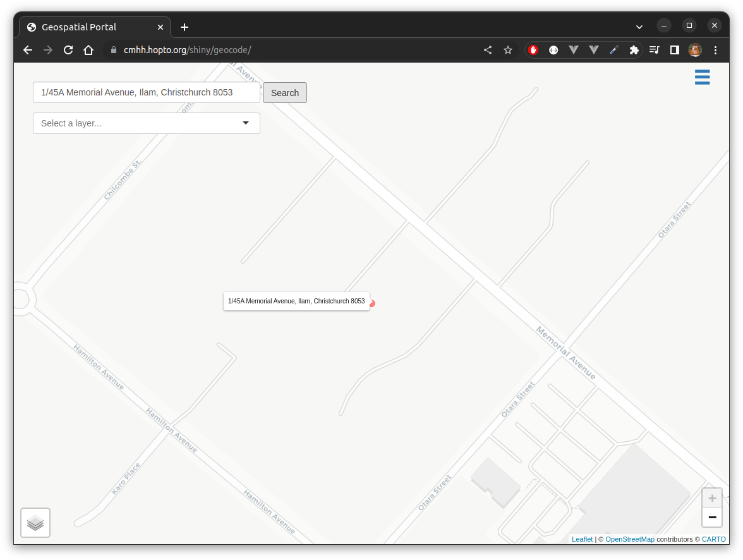This screenshot has width=743, height=560.
Task: Go back in browser history
Action: point(28,50)
